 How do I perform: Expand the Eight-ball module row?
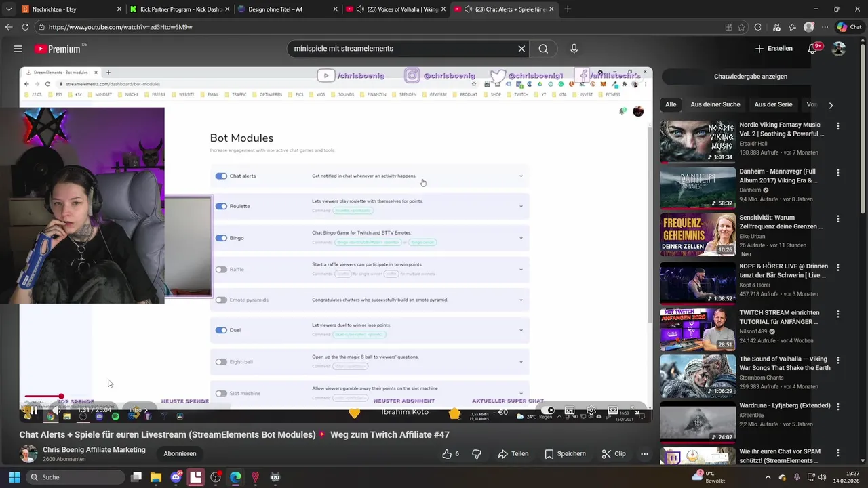(521, 362)
